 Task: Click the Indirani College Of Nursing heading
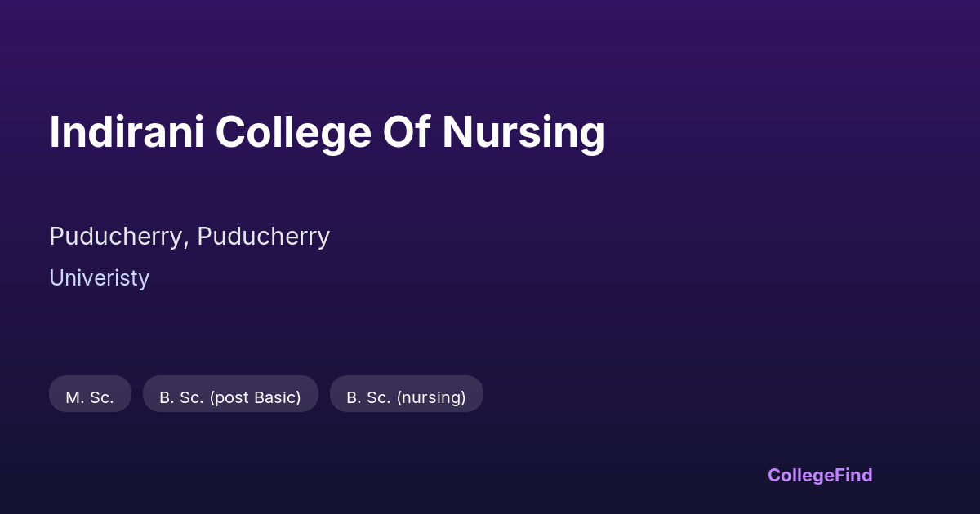coord(327,132)
